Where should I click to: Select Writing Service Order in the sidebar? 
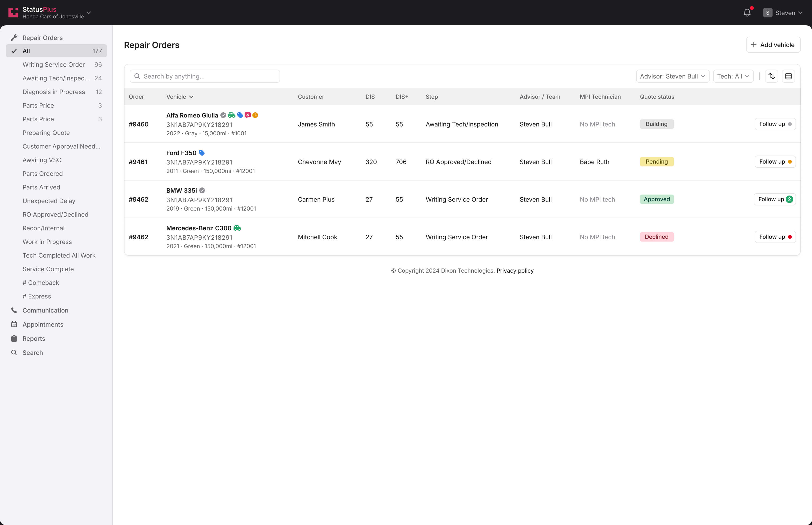[54, 64]
